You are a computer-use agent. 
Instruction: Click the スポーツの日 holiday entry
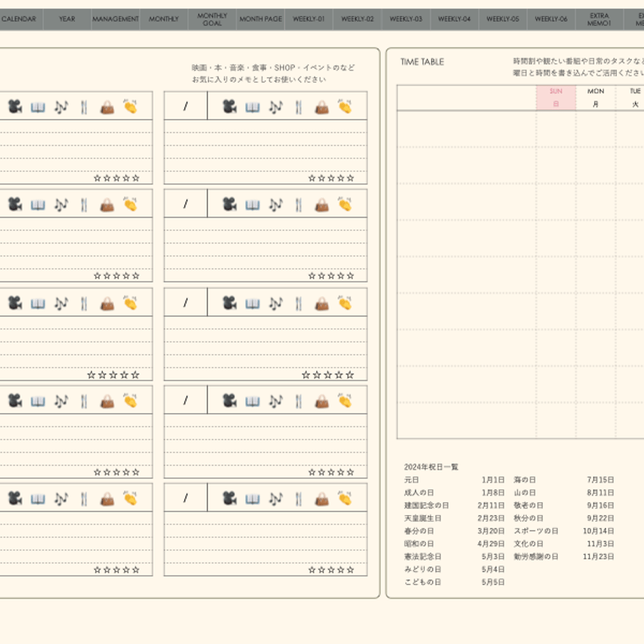[536, 531]
